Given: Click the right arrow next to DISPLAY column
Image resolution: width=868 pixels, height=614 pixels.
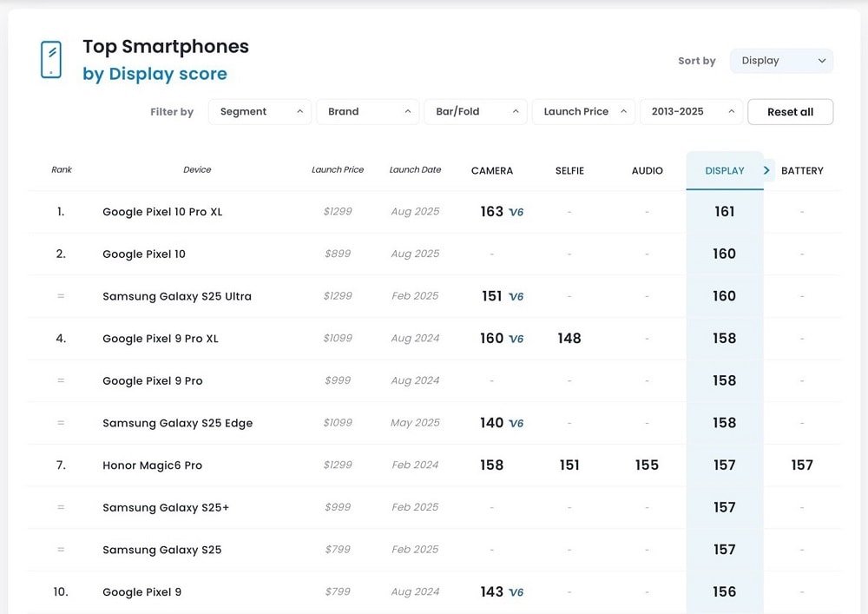Looking at the screenshot, I should 766,170.
